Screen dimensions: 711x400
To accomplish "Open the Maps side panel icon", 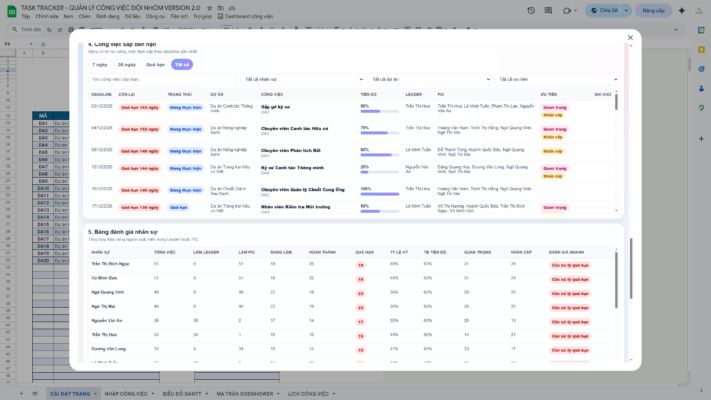I will [701, 108].
